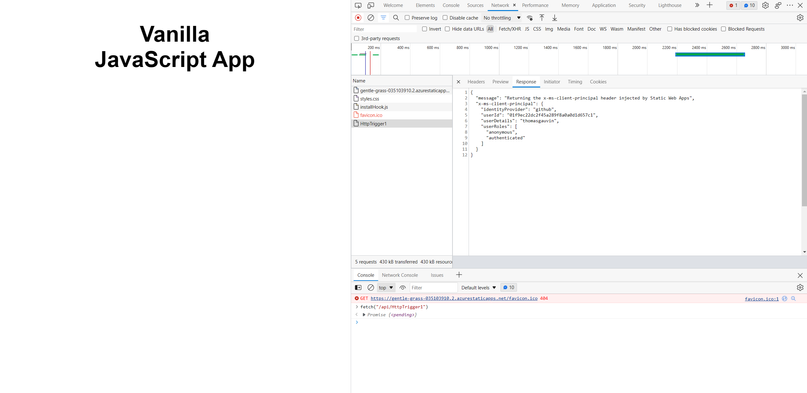Click the blue issues badge showing 10 in top bar

[749, 5]
